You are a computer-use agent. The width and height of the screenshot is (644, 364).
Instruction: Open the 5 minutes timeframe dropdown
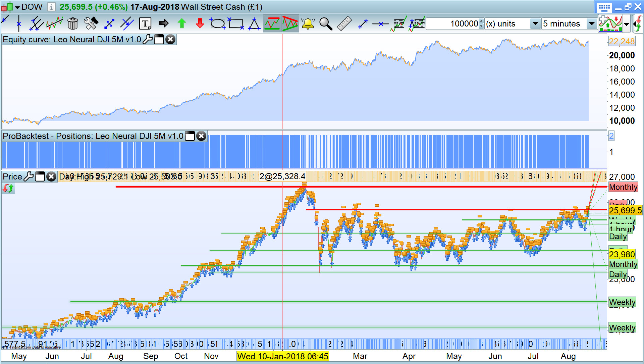(592, 24)
